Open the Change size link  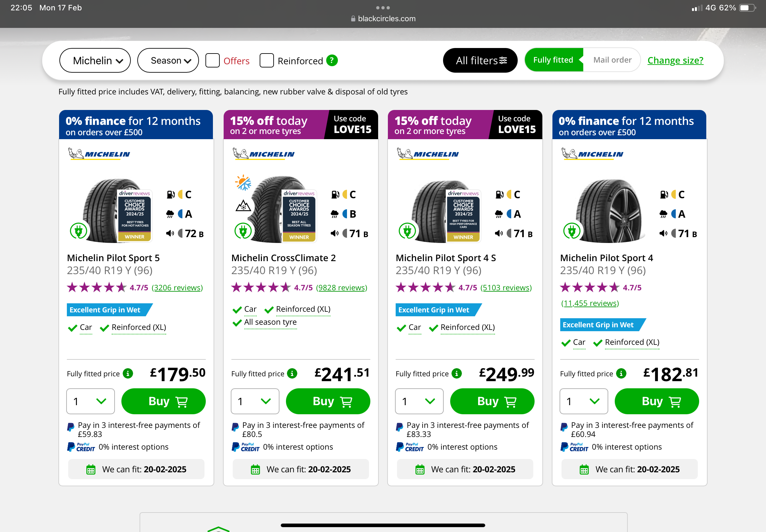point(675,60)
